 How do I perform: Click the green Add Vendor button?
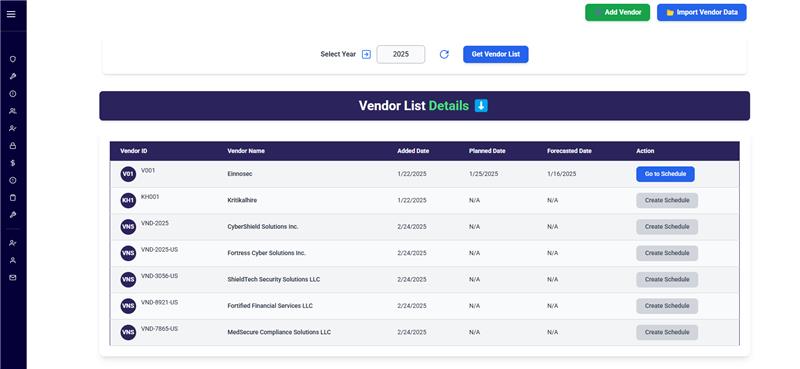[617, 12]
